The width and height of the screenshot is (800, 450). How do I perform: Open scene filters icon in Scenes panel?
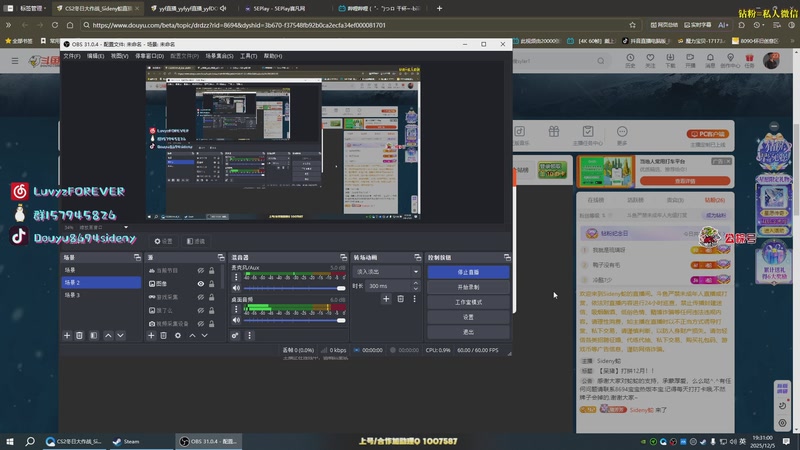(x=93, y=336)
